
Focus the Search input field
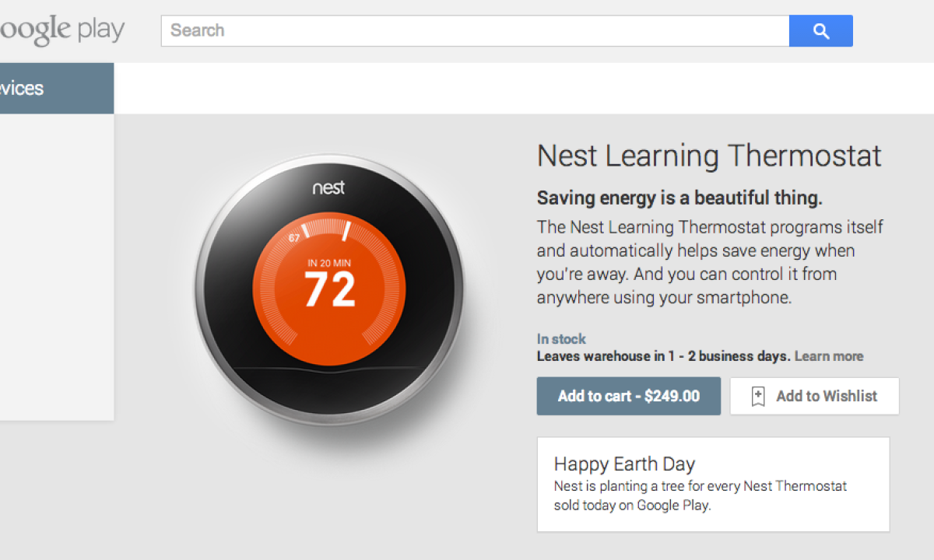475,31
